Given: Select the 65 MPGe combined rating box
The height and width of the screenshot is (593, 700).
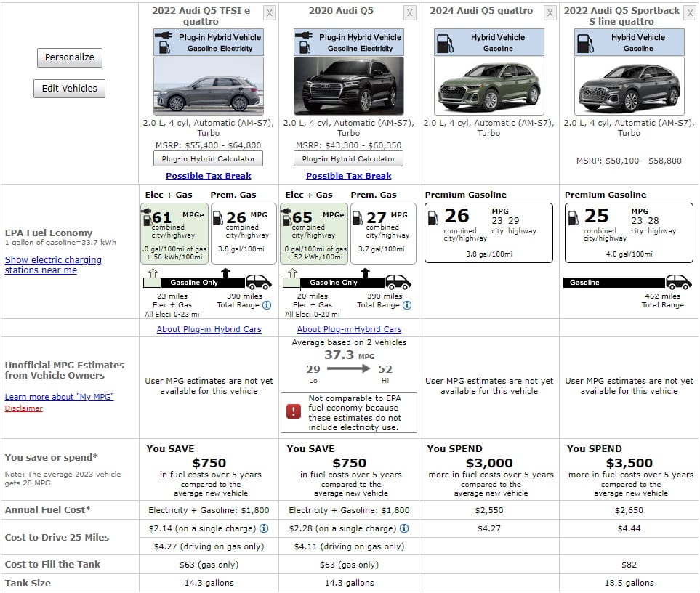Looking at the screenshot, I should (314, 234).
